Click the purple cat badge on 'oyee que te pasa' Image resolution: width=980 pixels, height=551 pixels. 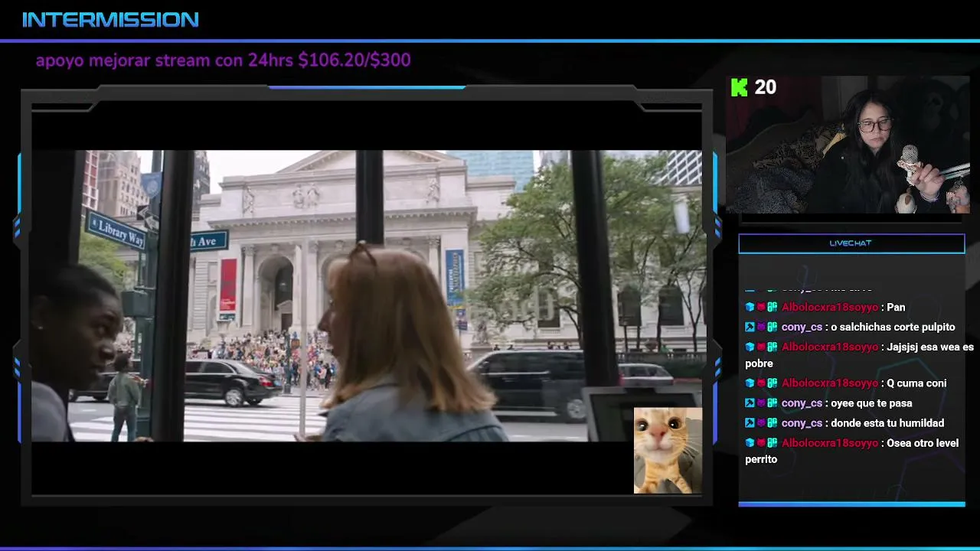click(x=761, y=403)
